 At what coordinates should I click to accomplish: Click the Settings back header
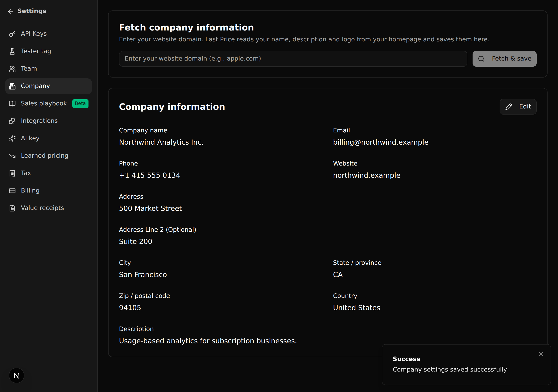click(27, 11)
